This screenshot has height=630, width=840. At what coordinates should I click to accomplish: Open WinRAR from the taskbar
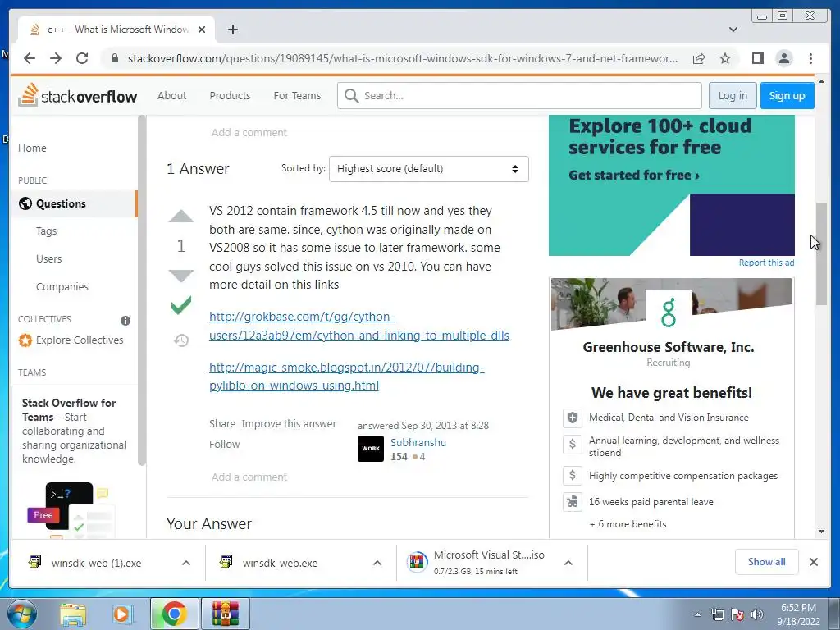(225, 614)
